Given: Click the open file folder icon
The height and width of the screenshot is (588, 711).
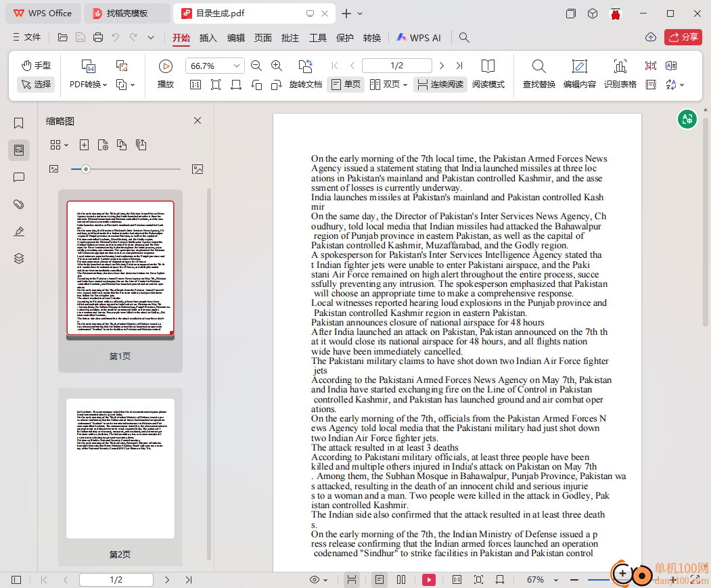Looking at the screenshot, I should click(62, 37).
